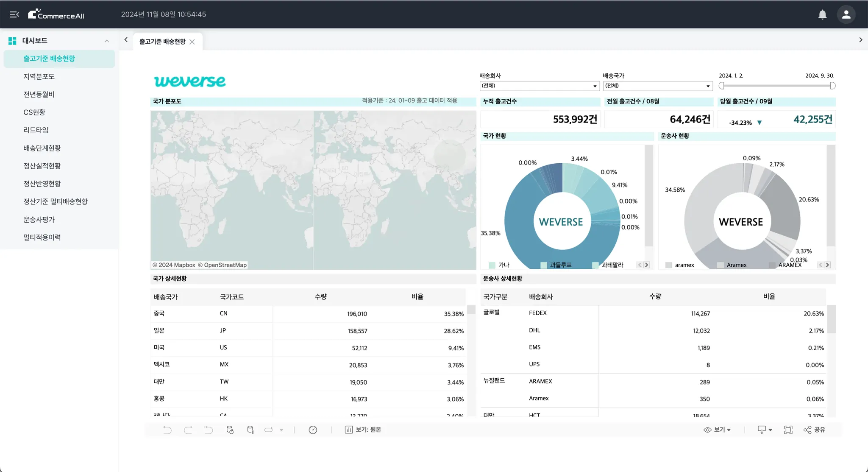Viewport: 868px width, 472px height.
Task: Click the undo arrow in Tableau toolbar
Action: tap(167, 430)
